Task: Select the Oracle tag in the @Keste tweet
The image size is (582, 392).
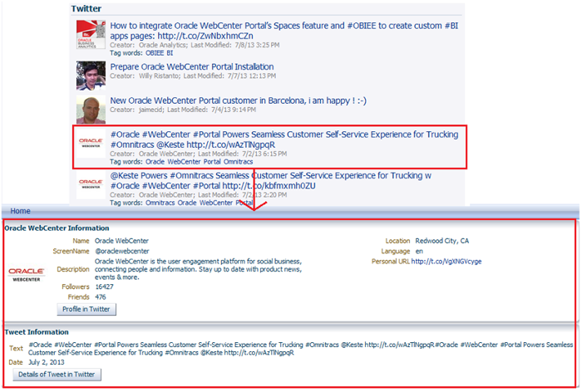Action: 187,203
